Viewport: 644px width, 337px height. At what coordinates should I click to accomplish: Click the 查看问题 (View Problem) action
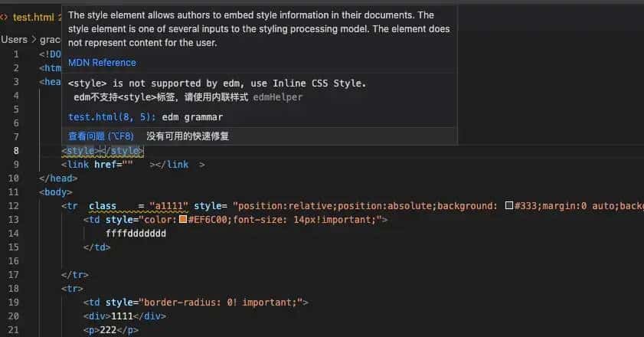pos(100,136)
